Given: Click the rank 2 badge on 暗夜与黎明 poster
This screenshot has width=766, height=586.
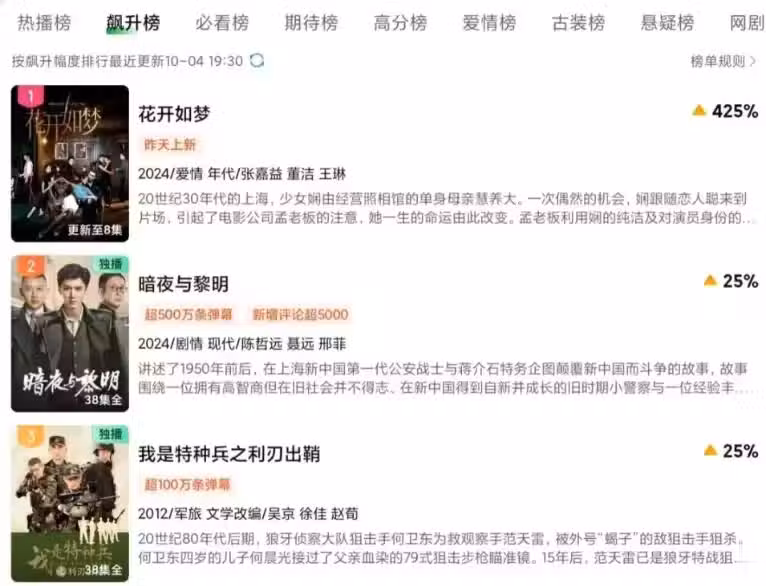Looking at the screenshot, I should coord(31,266).
